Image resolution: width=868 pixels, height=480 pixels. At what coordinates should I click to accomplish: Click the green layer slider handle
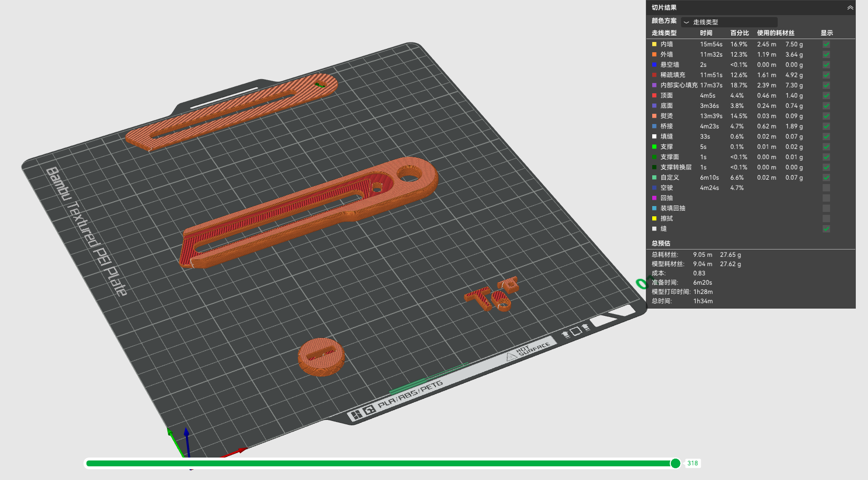[x=675, y=463]
